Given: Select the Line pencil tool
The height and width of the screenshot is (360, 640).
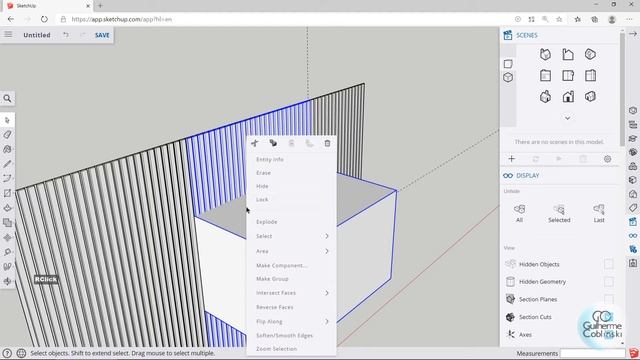Looking at the screenshot, I should point(7,164).
